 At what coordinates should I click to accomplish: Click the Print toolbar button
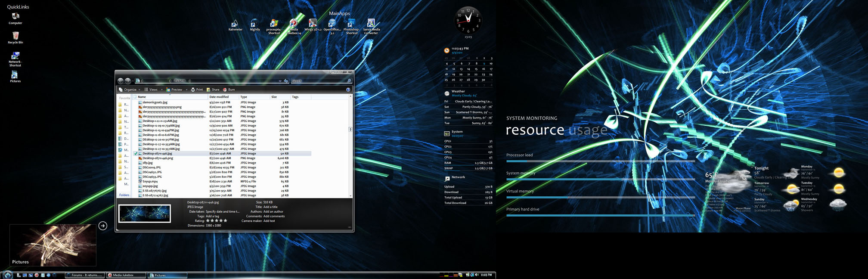click(197, 90)
